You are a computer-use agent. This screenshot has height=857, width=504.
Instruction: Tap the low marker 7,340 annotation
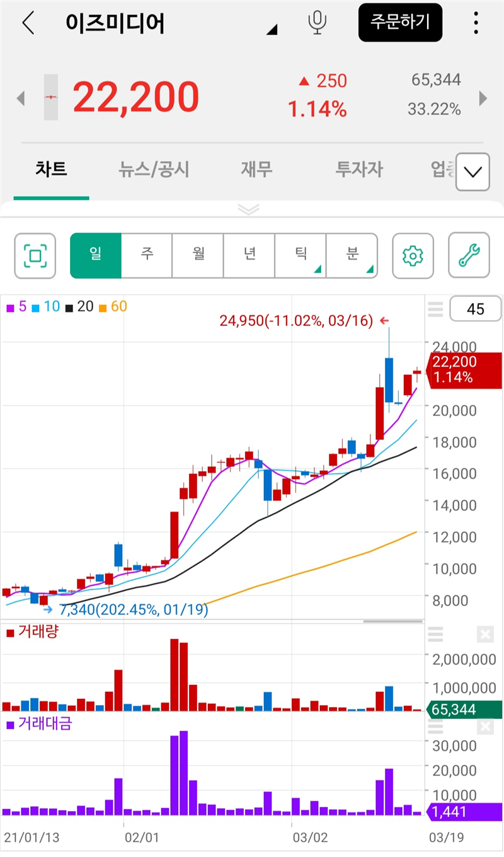coord(126,609)
